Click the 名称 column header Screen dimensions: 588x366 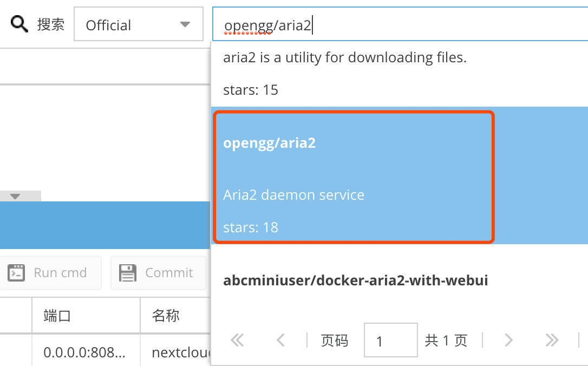pyautogui.click(x=175, y=315)
